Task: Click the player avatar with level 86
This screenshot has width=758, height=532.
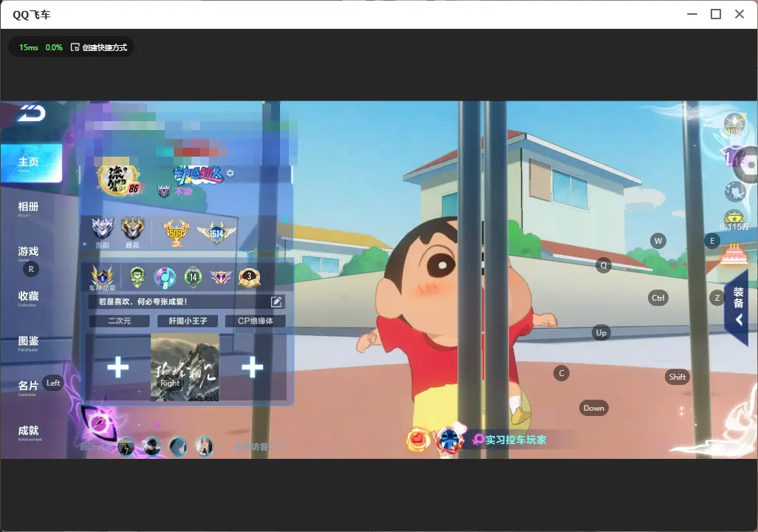Action: tap(119, 180)
